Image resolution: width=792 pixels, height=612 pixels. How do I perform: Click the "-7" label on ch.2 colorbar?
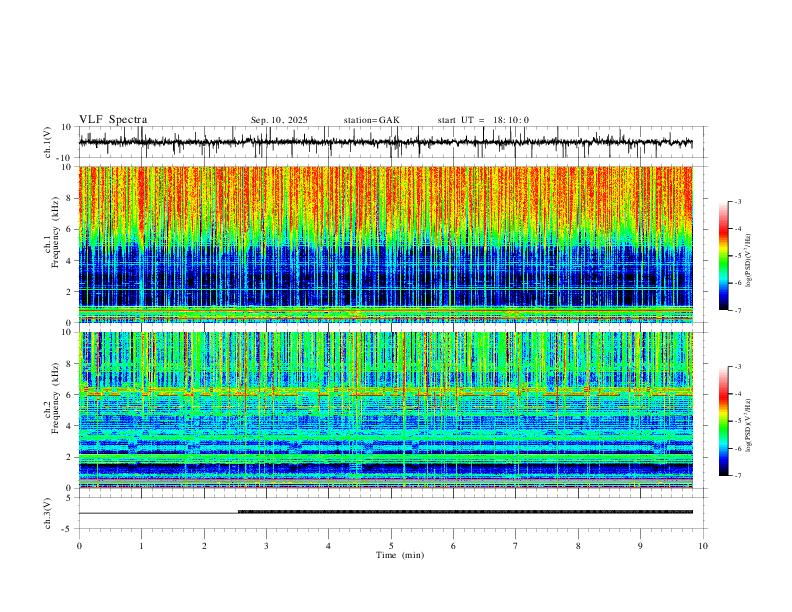737,475
